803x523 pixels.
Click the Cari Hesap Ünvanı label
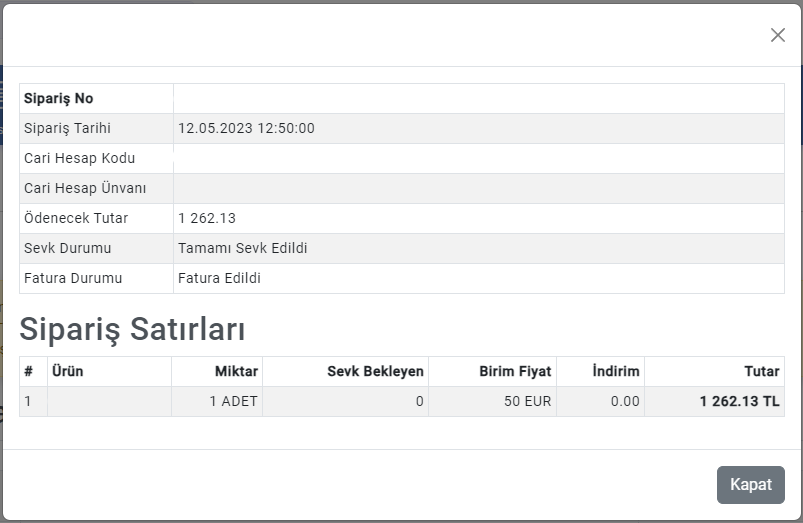(85, 188)
